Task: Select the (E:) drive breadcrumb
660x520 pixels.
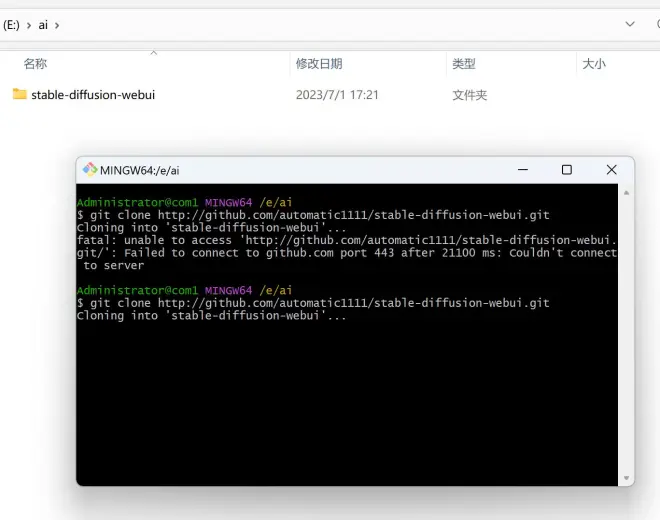Action: tap(11, 25)
